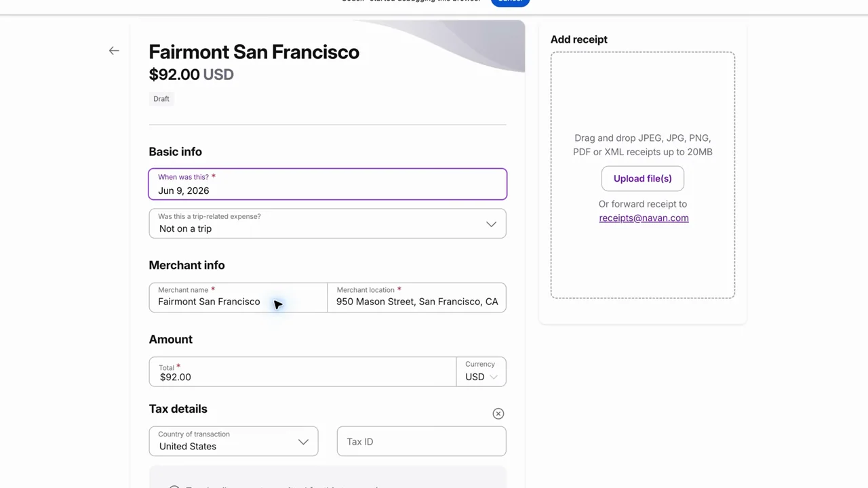Click the Draft status badge

tap(161, 99)
